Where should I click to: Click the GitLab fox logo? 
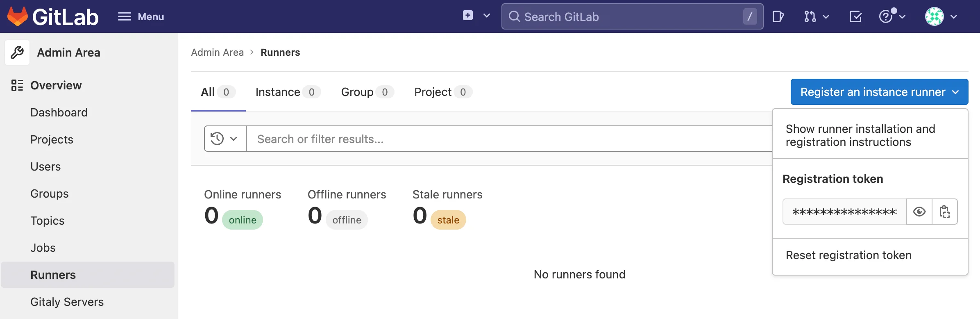pos(17,16)
